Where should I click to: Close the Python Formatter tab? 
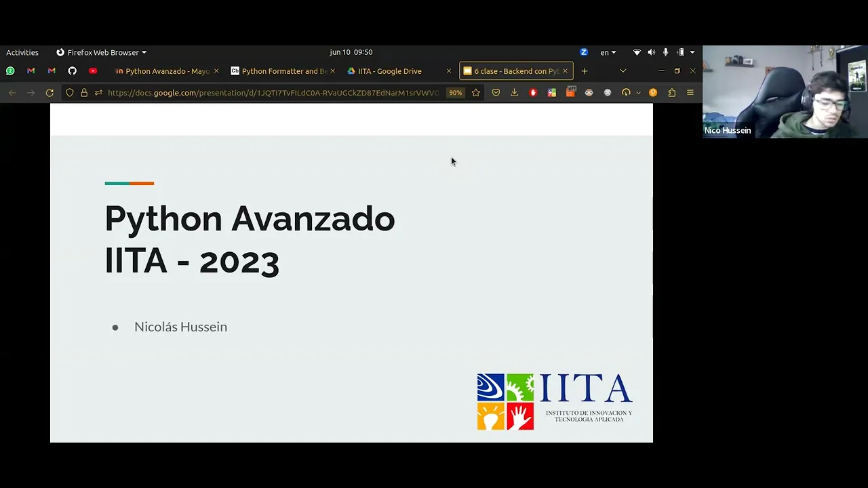point(332,71)
